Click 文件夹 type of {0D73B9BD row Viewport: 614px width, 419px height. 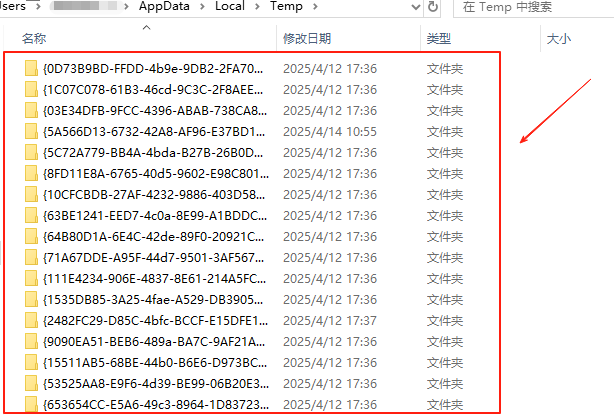[x=445, y=69]
